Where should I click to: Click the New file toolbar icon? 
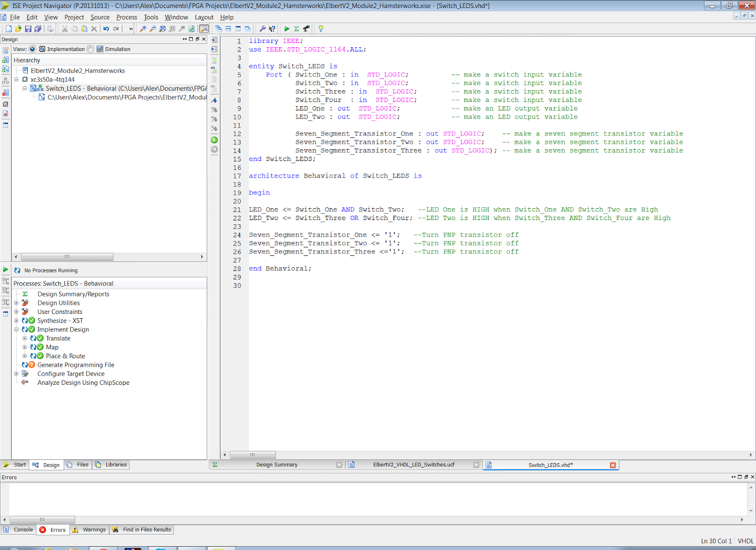pos(9,29)
